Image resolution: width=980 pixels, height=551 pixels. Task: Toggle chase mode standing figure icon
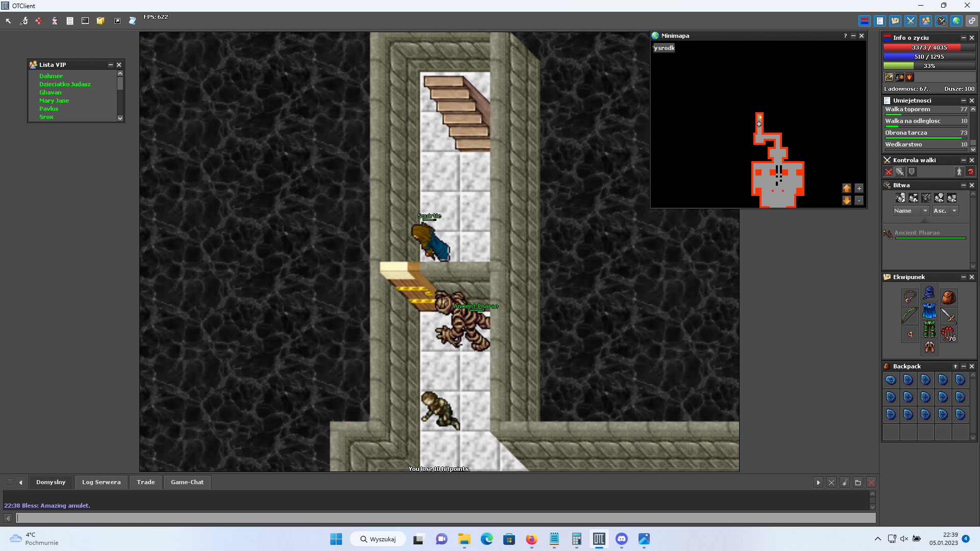click(959, 172)
